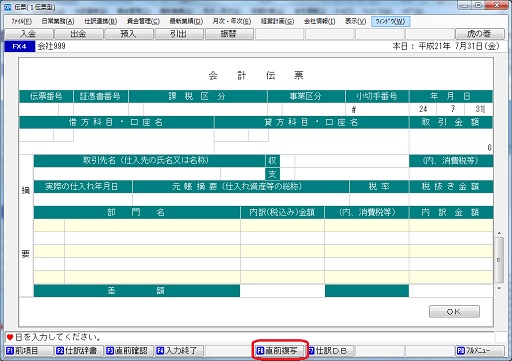Click the FX4 label
Image resolution: width=512 pixels, height=361 pixels.
point(19,46)
